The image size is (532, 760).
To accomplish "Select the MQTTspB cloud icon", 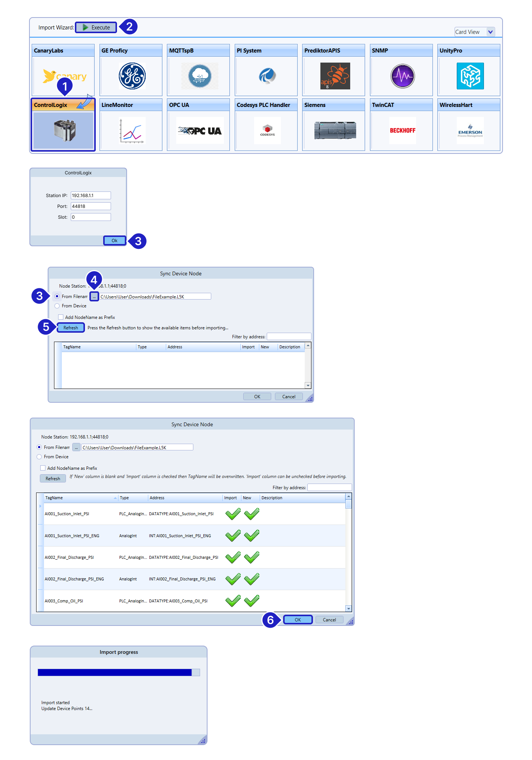I will click(x=200, y=76).
